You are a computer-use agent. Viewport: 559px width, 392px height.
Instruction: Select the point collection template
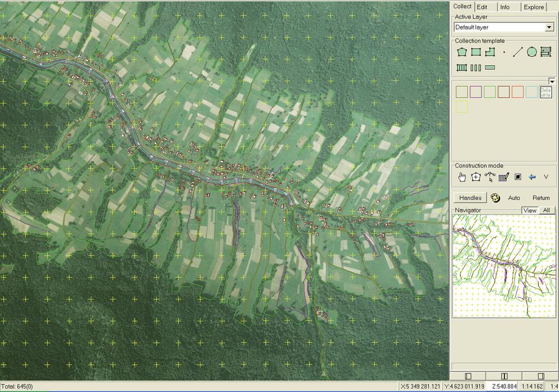pos(504,52)
